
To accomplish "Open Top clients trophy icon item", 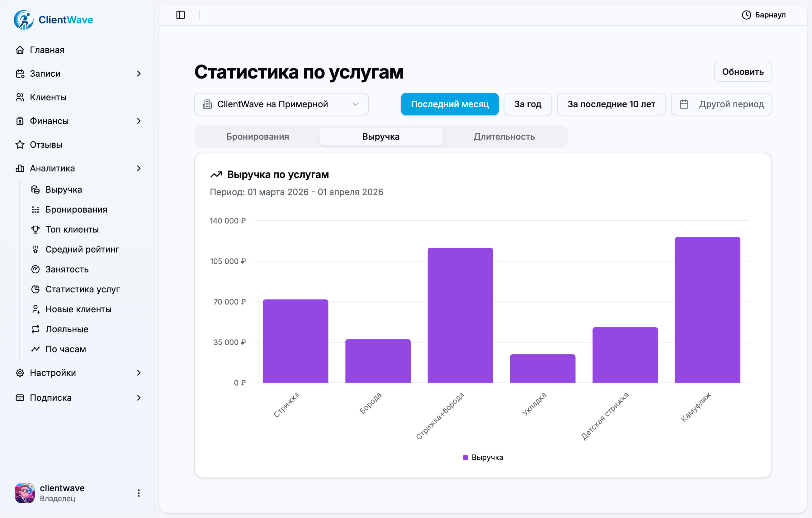I will pyautogui.click(x=35, y=229).
